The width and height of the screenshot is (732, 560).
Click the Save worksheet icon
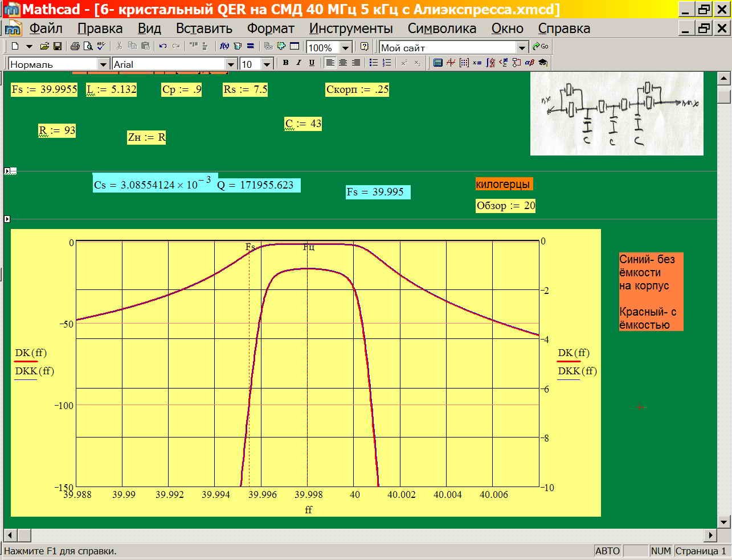58,47
